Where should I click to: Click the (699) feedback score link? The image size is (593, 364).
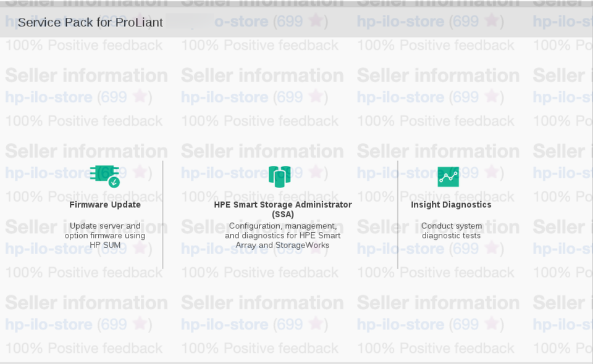click(122, 97)
